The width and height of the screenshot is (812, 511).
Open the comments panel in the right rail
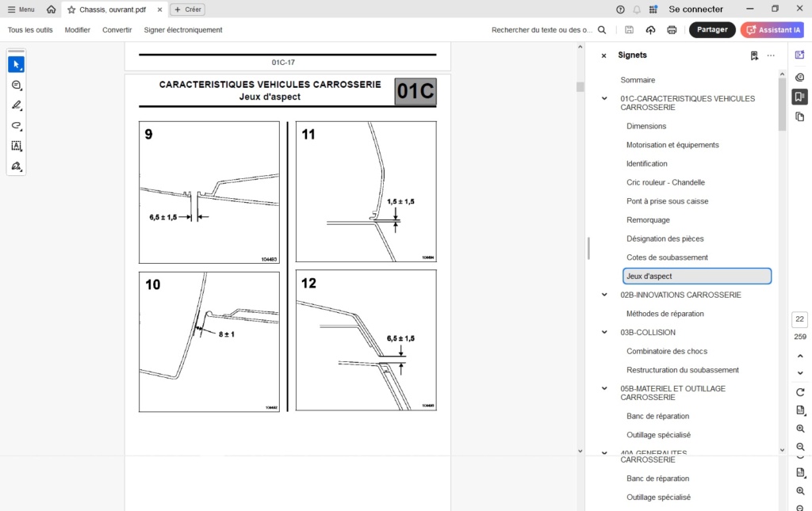pyautogui.click(x=799, y=77)
